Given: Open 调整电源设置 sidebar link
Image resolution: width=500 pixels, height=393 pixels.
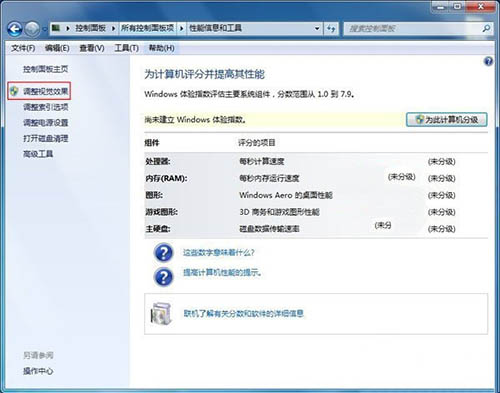Looking at the screenshot, I should (45, 123).
